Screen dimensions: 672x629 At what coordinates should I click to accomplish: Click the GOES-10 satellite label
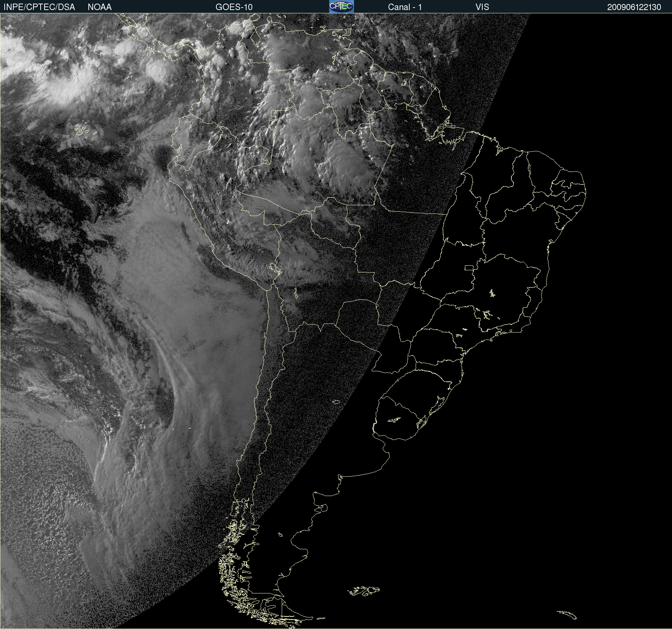(x=234, y=7)
